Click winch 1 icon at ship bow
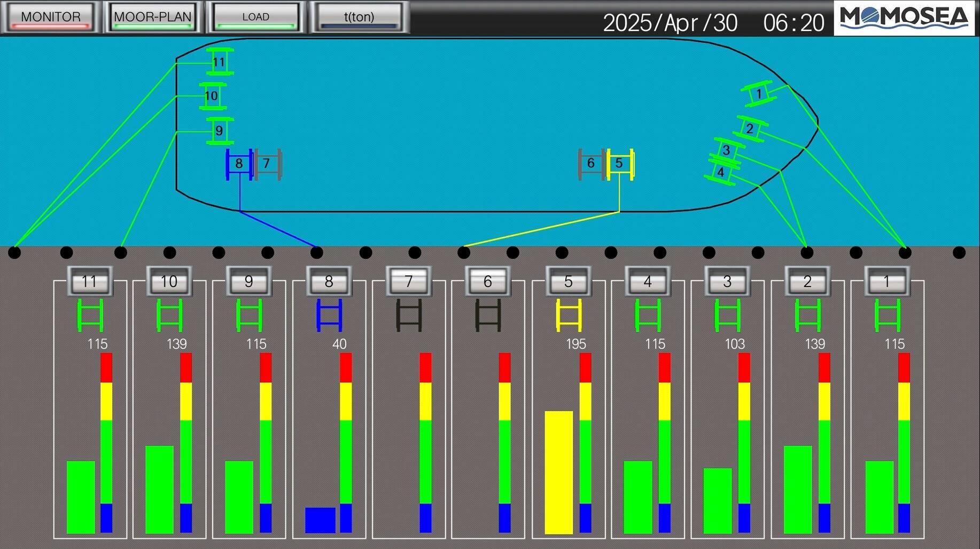This screenshot has width=980, height=549. coord(759,94)
